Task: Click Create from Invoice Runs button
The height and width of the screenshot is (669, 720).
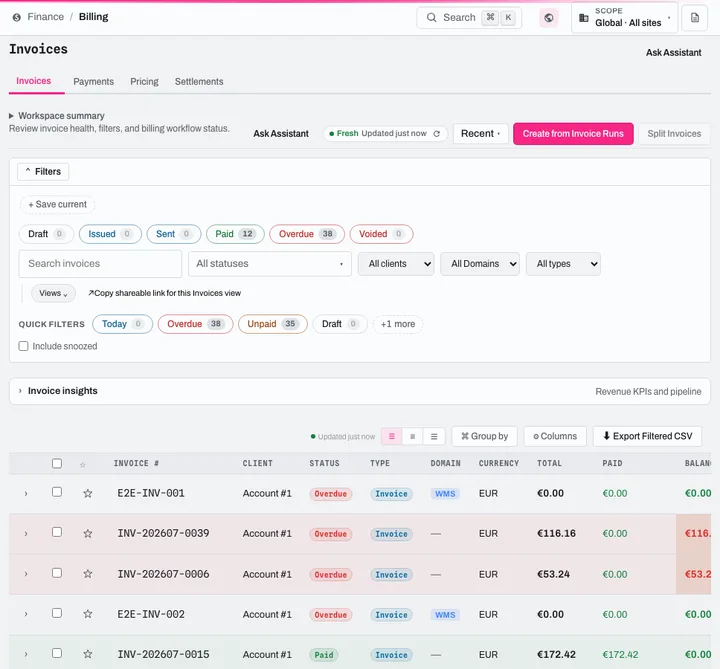Action: (573, 134)
